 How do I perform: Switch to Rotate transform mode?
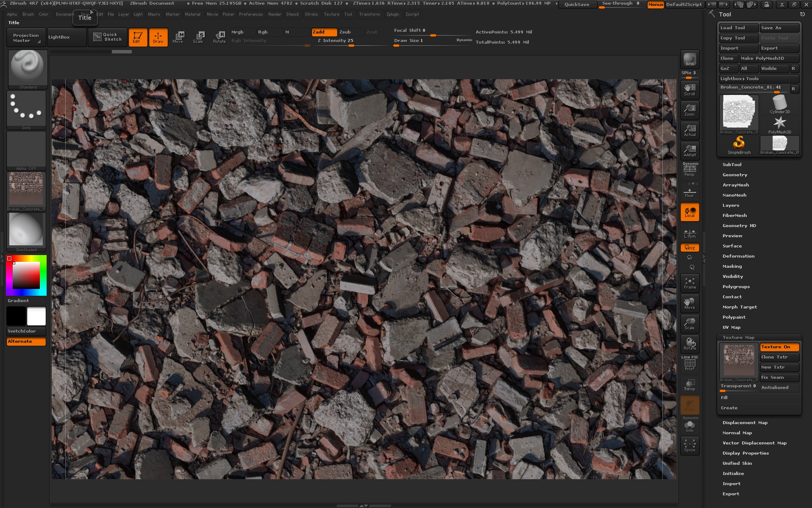[220, 37]
